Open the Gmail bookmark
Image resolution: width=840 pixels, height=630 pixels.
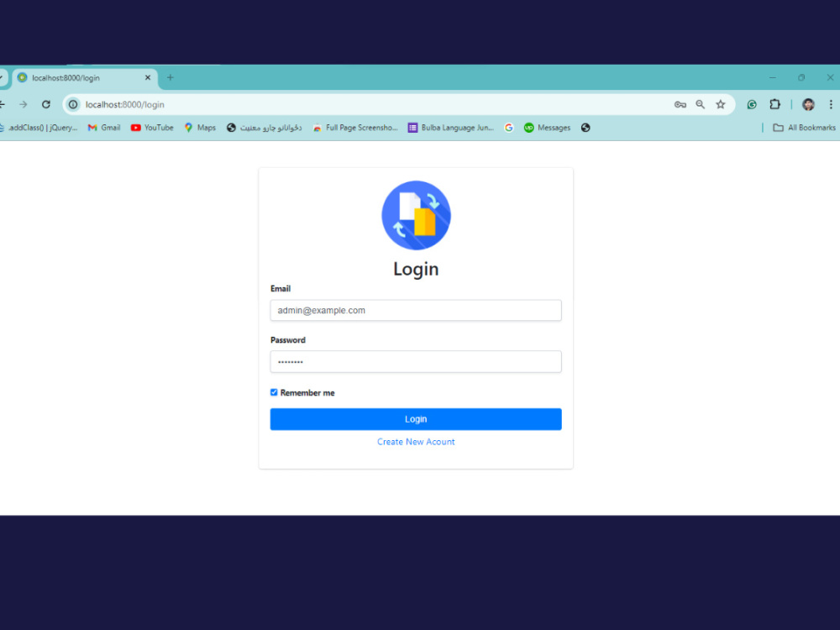coord(104,128)
